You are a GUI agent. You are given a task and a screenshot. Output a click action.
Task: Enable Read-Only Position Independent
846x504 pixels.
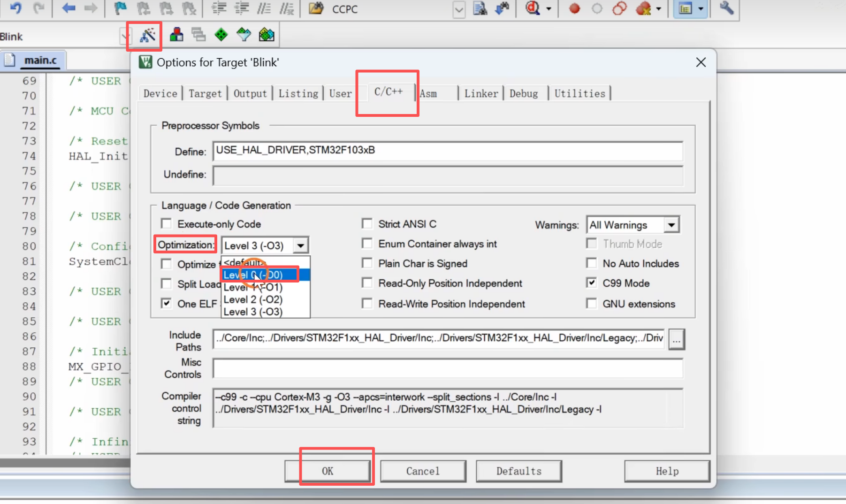[x=367, y=283]
